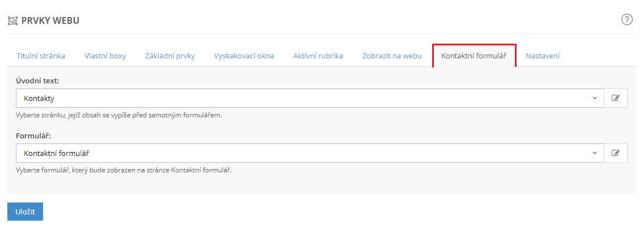The width and height of the screenshot is (644, 228).
Task: Open the help question mark icon
Action: [627, 19]
